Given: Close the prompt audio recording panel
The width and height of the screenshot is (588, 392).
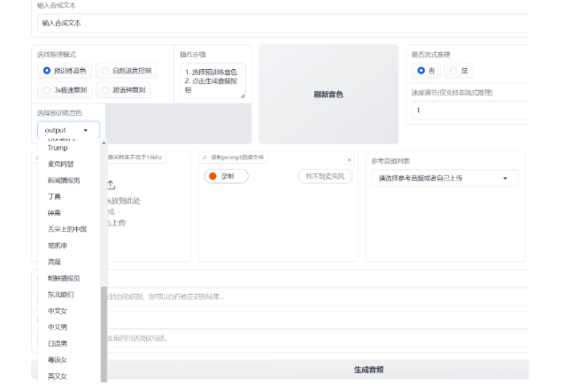Looking at the screenshot, I should 349,160.
